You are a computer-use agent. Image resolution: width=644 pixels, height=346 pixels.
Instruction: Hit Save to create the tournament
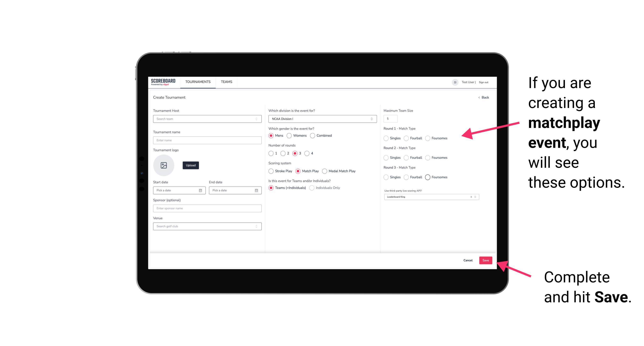coord(486,260)
